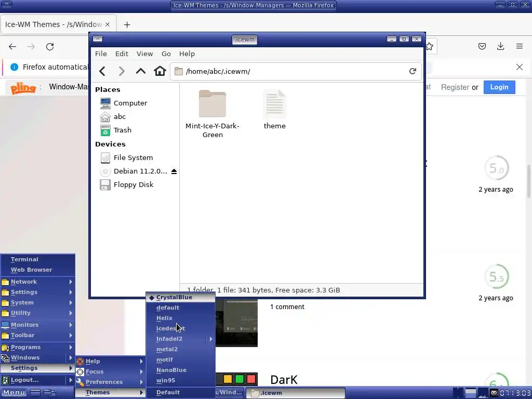The image size is (532, 399).
Task: Click the taskbar clock
Action: point(515,393)
